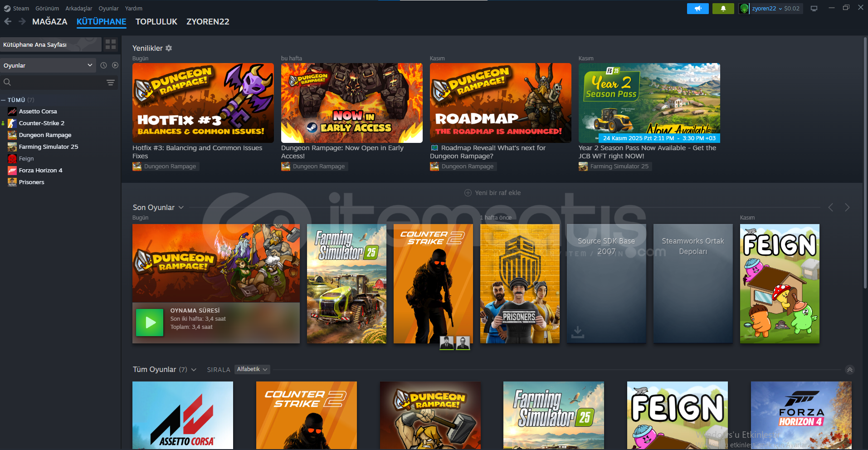Collapse the Tüm Oyunlar shelf
The height and width of the screenshot is (450, 868).
coord(850,370)
